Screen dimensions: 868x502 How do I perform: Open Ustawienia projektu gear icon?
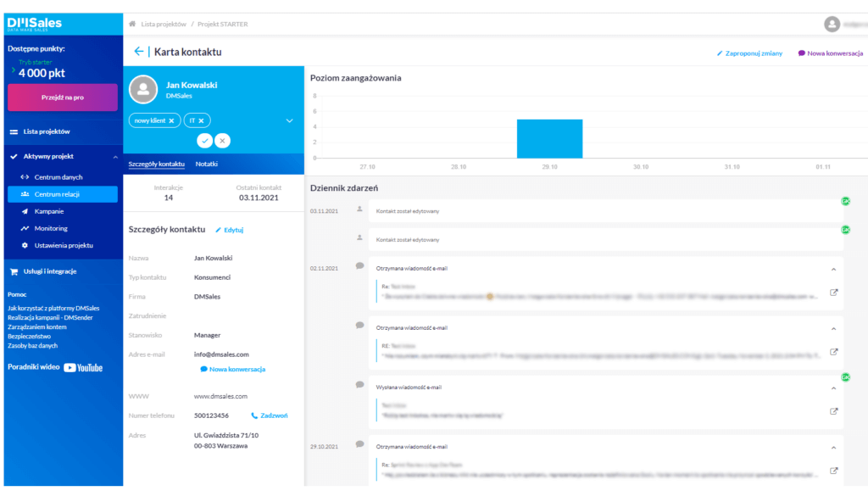click(x=23, y=244)
